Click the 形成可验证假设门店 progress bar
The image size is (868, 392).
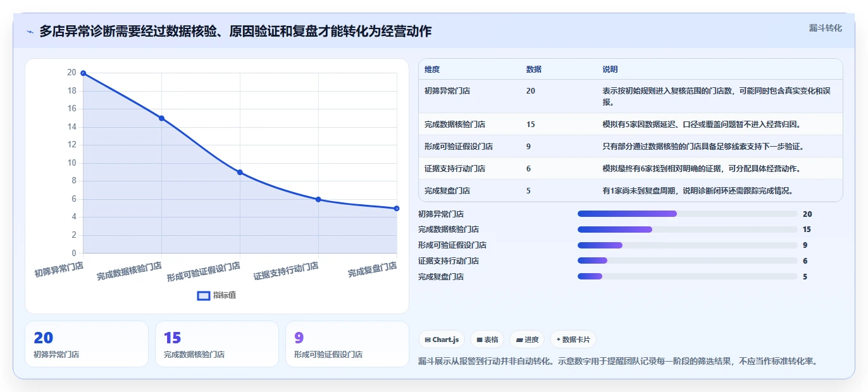tap(687, 245)
